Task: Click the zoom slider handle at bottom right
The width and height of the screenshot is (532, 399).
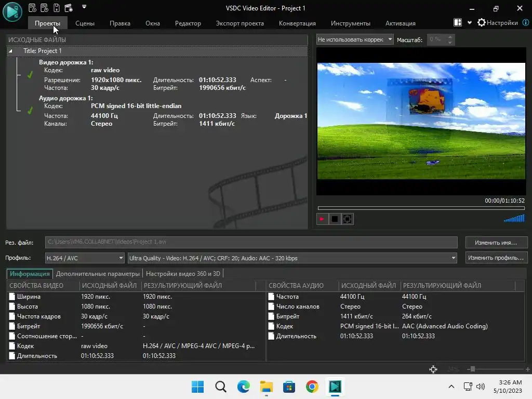Action: tap(473, 369)
